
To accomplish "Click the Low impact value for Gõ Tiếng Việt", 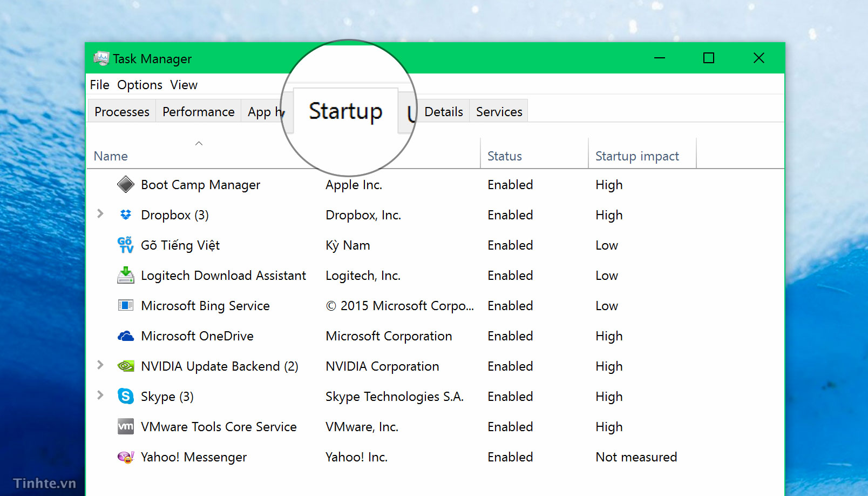I will click(607, 245).
